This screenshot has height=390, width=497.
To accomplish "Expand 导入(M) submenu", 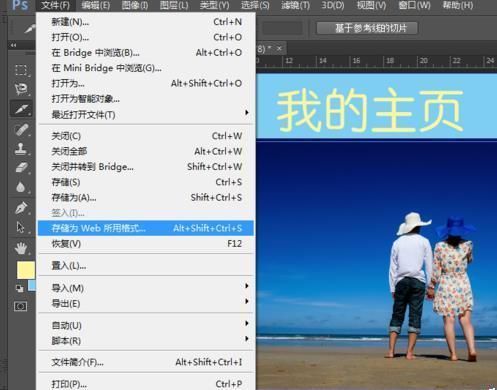I will pyautogui.click(x=146, y=288).
